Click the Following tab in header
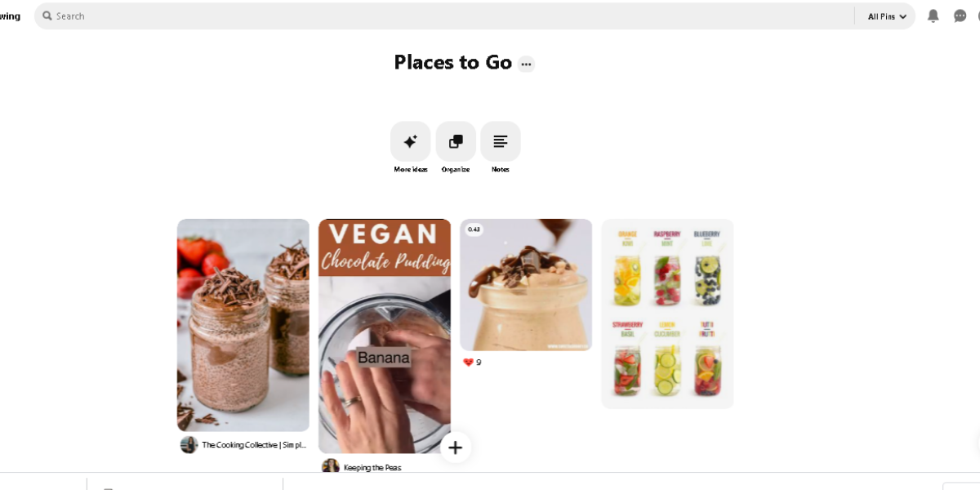Image resolution: width=980 pixels, height=490 pixels. coord(11,16)
